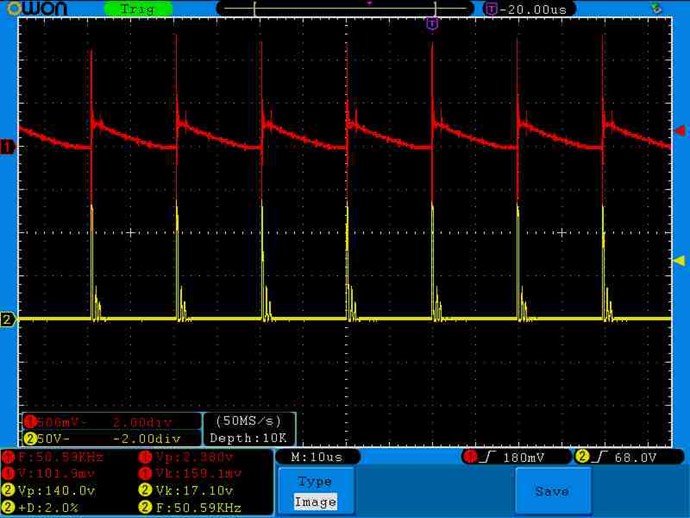Viewport: 690px width, 518px height.
Task: Click the (50MS/s) sample rate readout
Action: click(x=249, y=421)
